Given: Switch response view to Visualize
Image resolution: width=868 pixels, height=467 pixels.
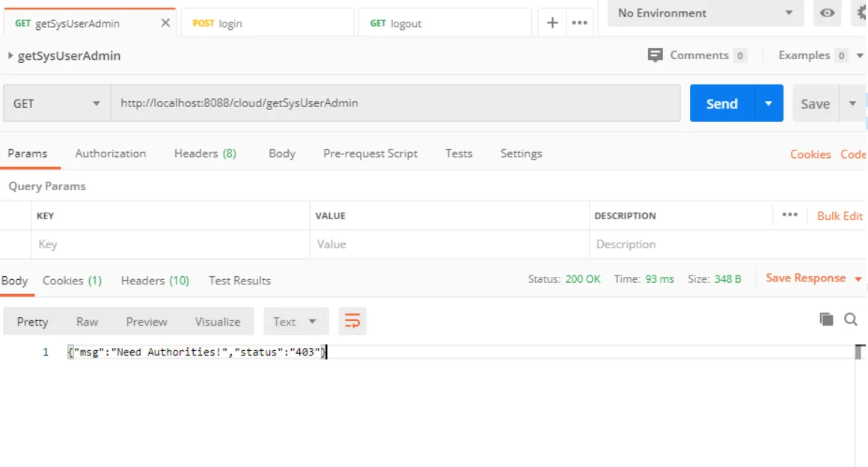Looking at the screenshot, I should (x=218, y=321).
